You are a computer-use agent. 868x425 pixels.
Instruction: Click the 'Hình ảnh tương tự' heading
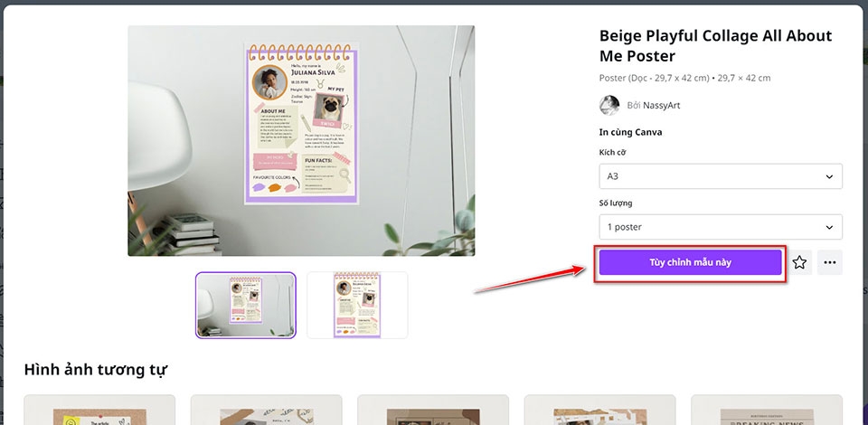coord(95,369)
